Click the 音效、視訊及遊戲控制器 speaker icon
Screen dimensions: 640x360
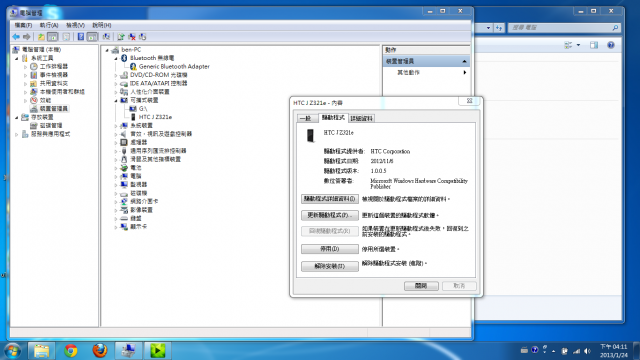point(124,134)
